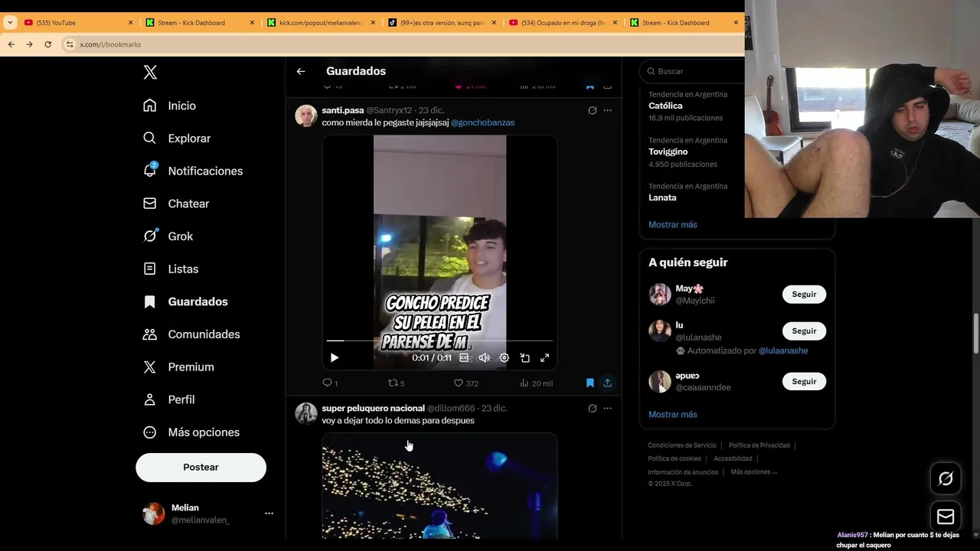
Task: Remove bookmark from santi.pasa post
Action: (x=590, y=383)
